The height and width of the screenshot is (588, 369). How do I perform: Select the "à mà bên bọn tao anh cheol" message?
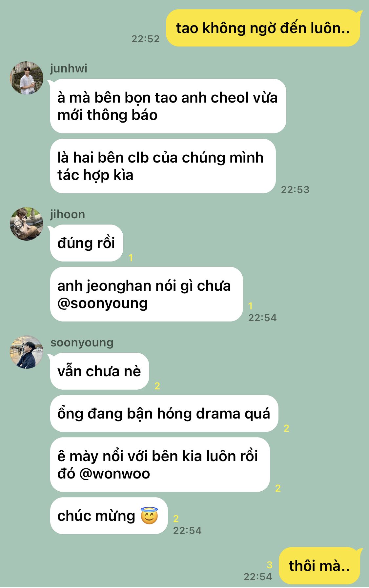coord(168,106)
